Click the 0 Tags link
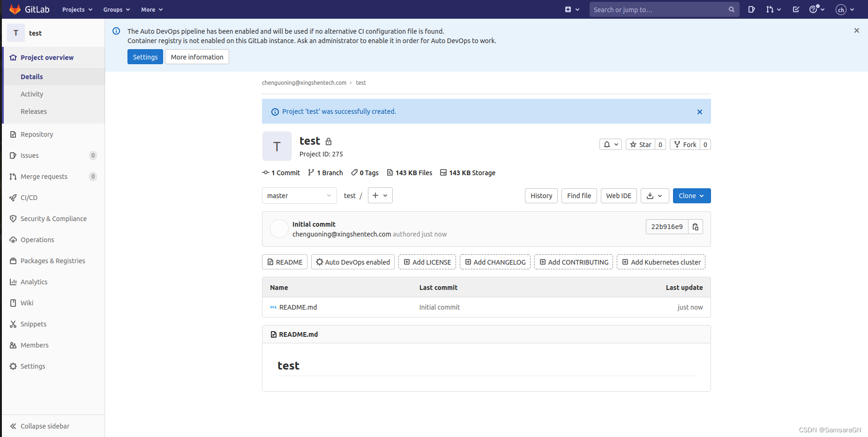Screen dimensions: 868x437 coord(365,173)
